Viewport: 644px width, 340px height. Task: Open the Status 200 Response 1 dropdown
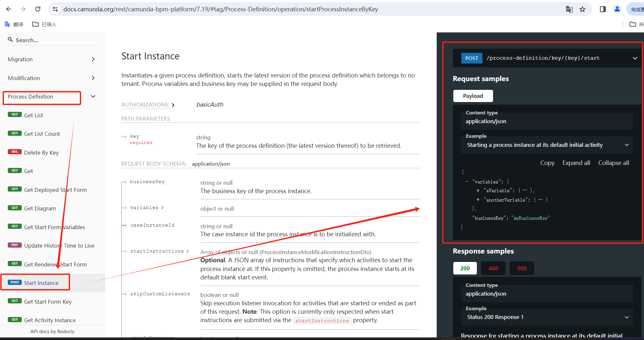tap(547, 317)
